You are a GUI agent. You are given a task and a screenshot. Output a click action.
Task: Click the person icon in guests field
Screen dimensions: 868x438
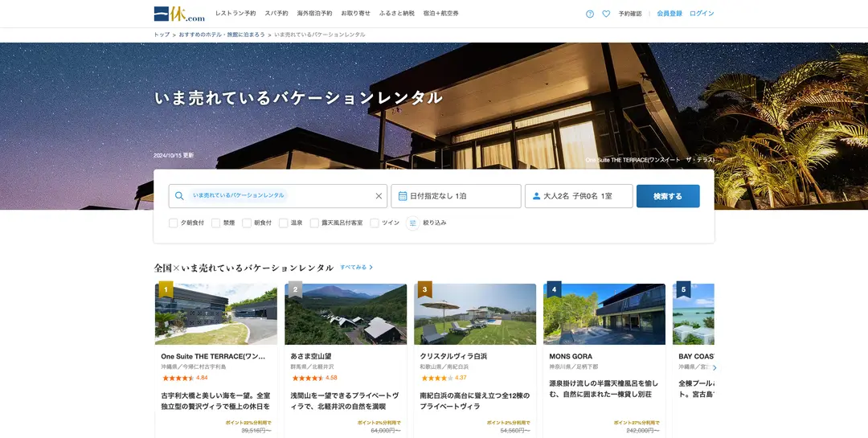click(x=536, y=196)
